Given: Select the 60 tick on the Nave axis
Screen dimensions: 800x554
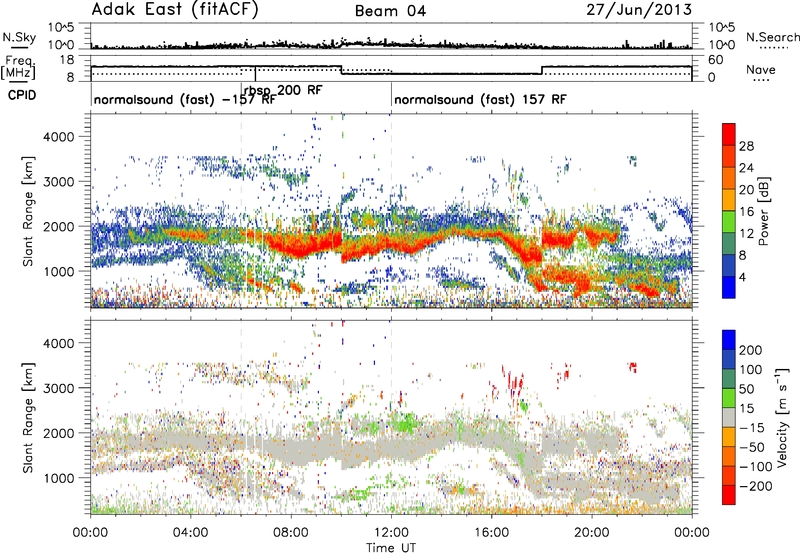Looking at the screenshot, I should pos(716,60).
